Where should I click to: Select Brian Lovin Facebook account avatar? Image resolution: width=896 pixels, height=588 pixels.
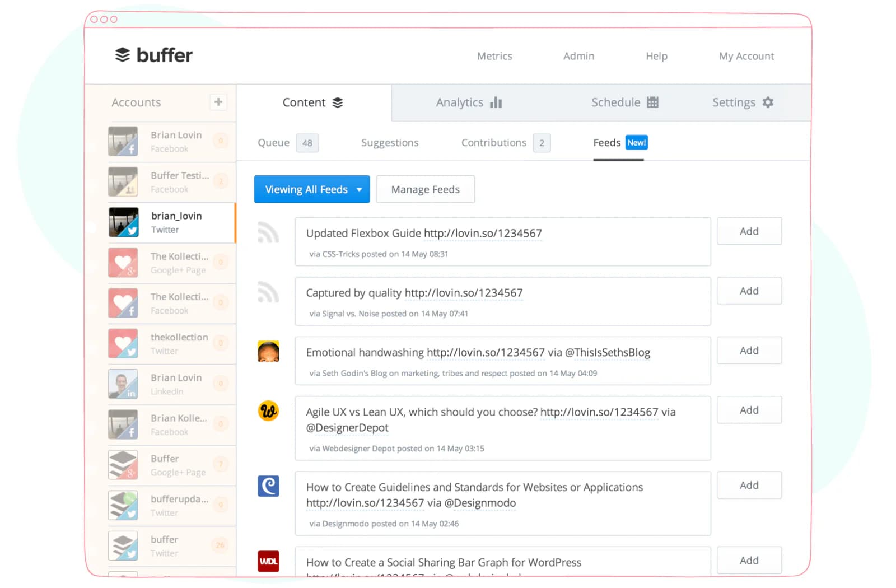(123, 141)
